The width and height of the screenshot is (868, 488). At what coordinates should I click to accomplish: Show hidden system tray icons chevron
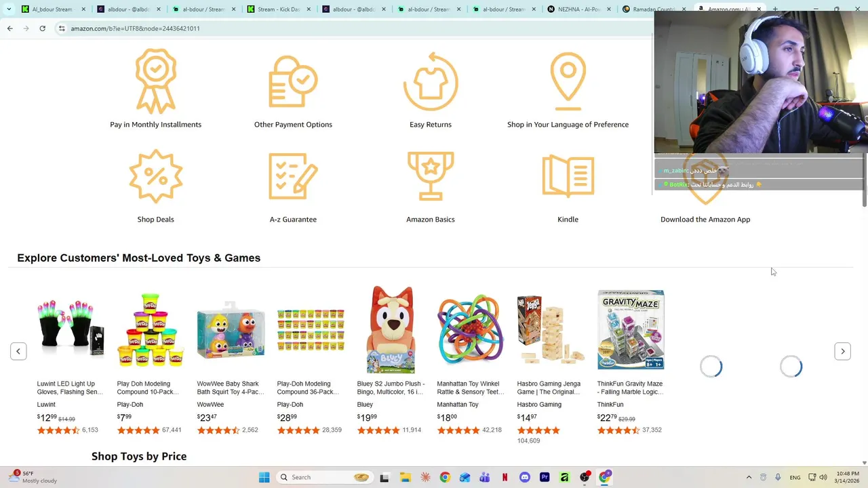click(x=749, y=477)
